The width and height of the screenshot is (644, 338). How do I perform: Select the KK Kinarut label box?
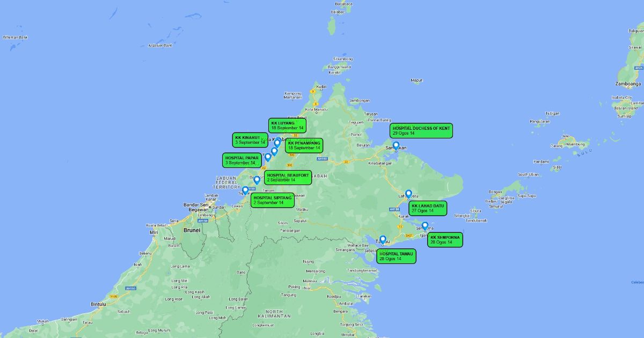pos(250,140)
